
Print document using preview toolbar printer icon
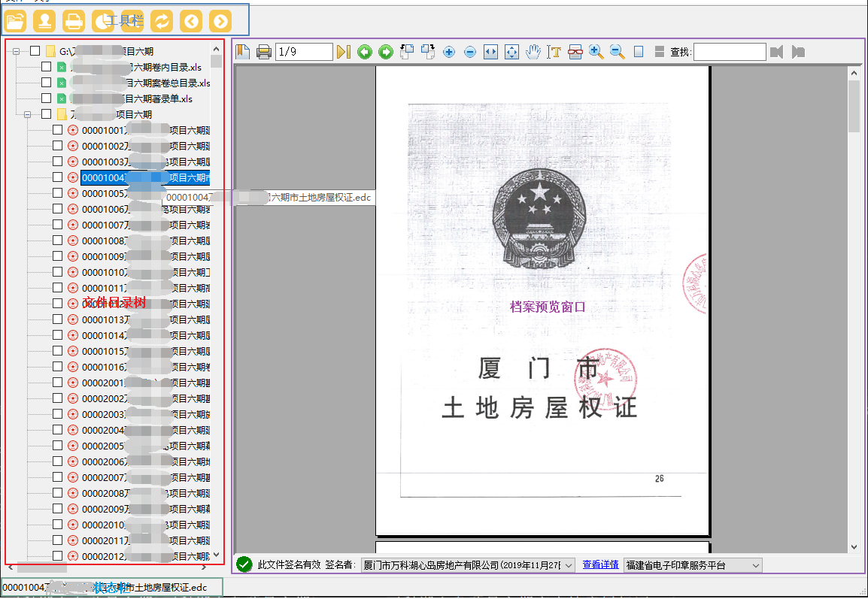coord(264,52)
